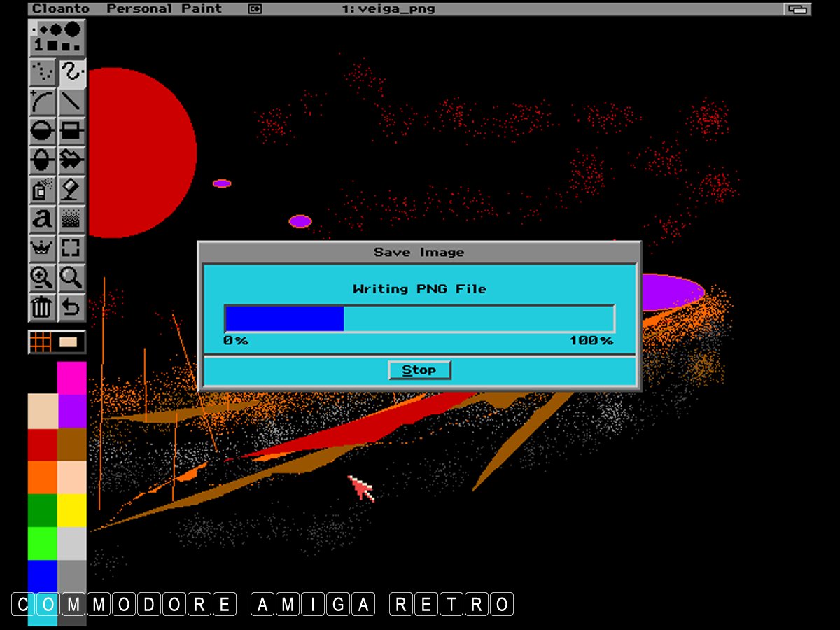
Task: Select the curve arc tool
Action: pos(43,102)
